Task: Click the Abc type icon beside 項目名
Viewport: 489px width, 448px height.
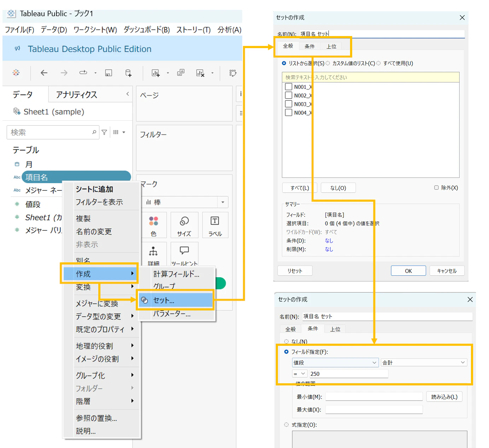Action: [17, 177]
